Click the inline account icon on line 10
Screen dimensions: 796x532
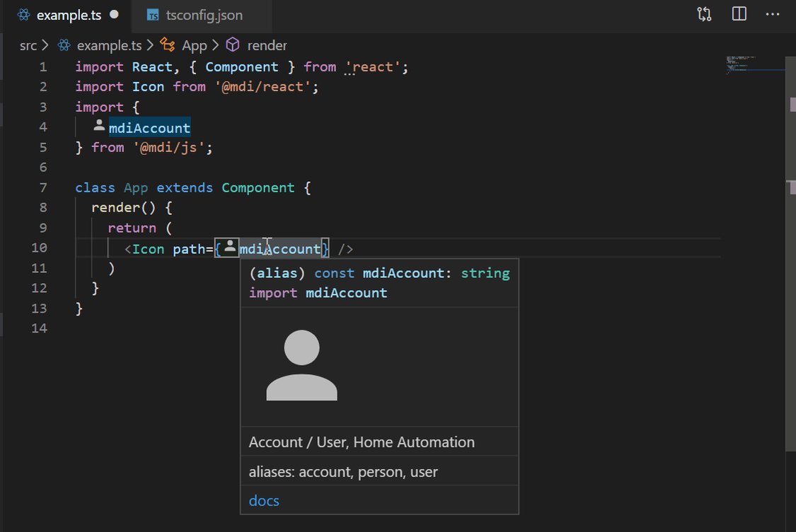pyautogui.click(x=230, y=247)
